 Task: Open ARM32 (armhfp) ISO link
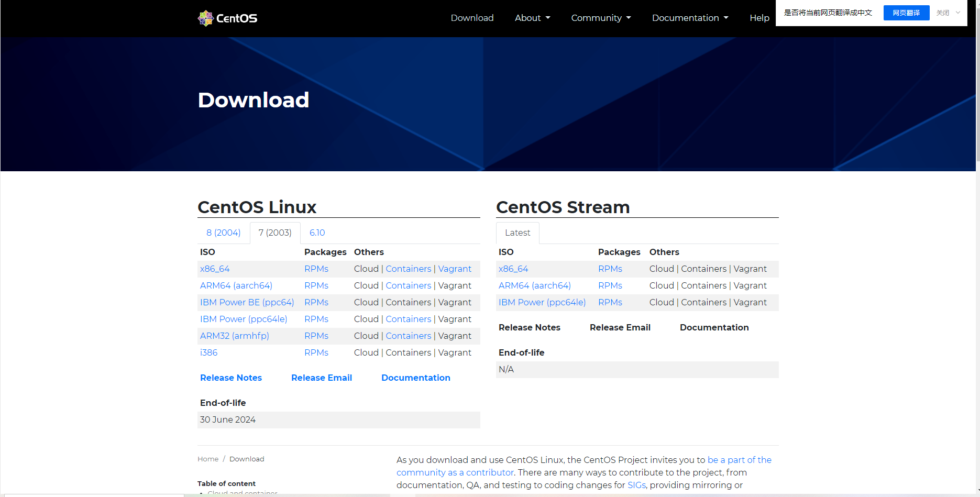tap(235, 336)
